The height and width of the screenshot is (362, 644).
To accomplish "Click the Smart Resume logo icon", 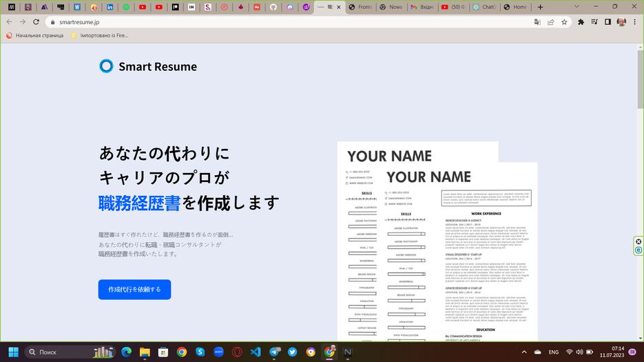I will (x=106, y=66).
